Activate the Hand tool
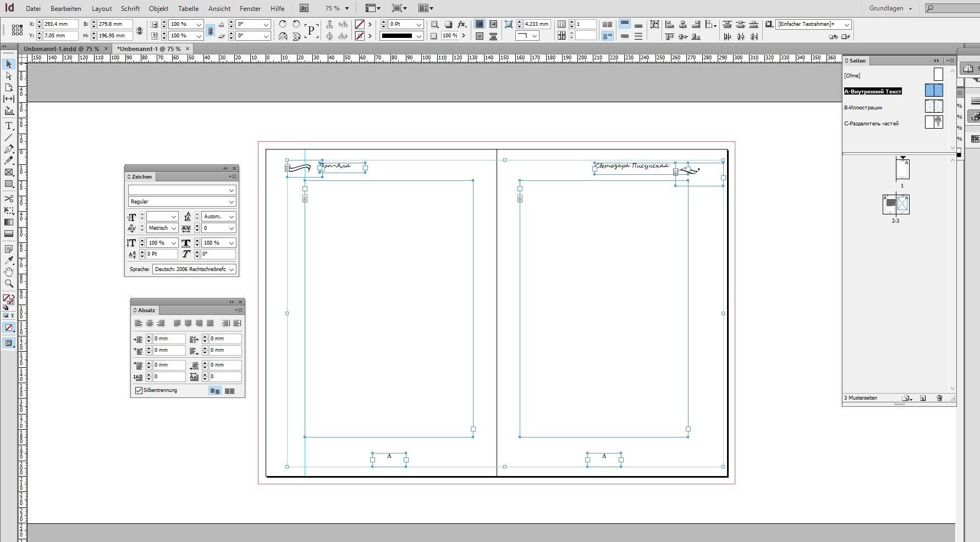The image size is (980, 542). (x=9, y=272)
